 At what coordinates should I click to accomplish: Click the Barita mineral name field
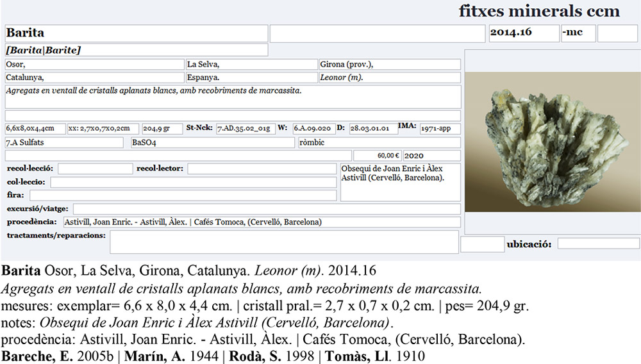(137, 33)
